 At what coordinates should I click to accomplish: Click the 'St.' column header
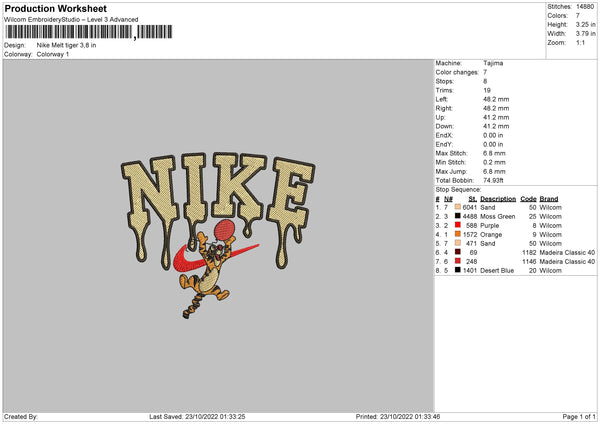[472, 199]
